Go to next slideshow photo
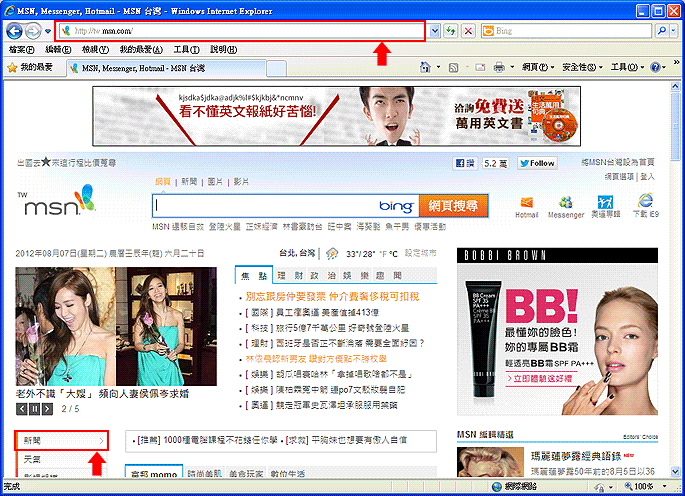 [47, 409]
